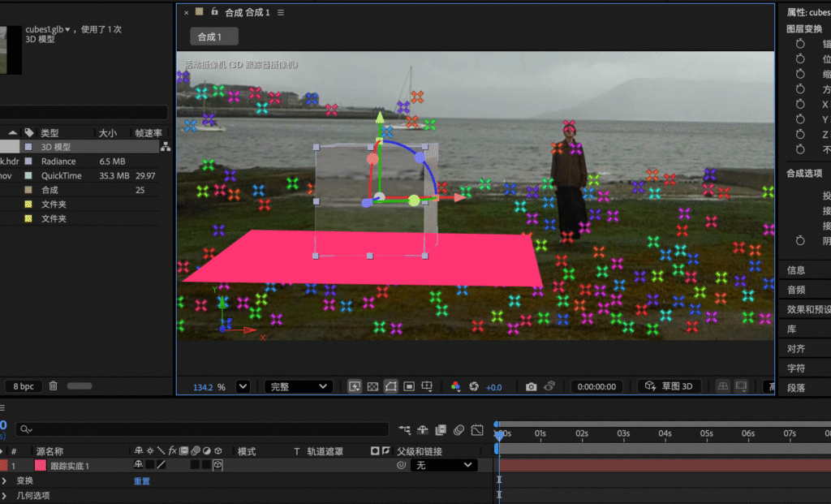
Task: Click the region of interest icon
Action: point(409,387)
